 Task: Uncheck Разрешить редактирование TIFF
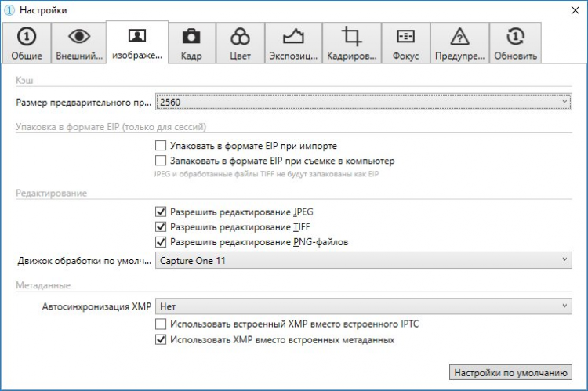click(x=161, y=226)
